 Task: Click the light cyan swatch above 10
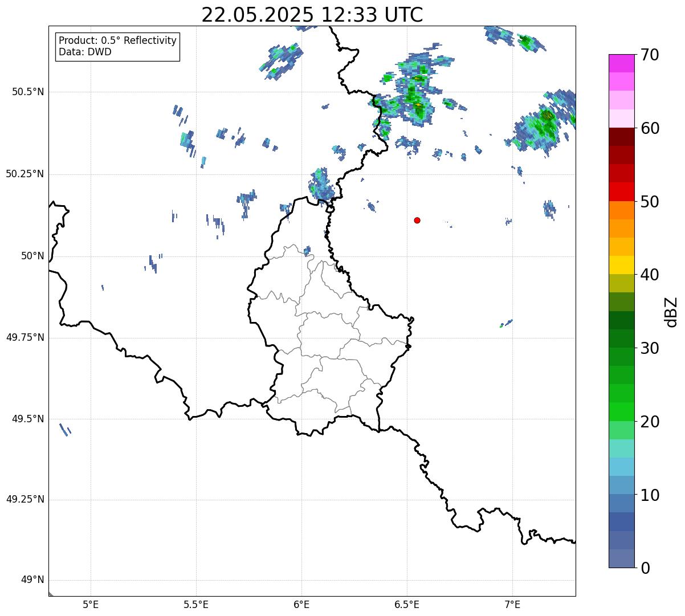[621, 467]
